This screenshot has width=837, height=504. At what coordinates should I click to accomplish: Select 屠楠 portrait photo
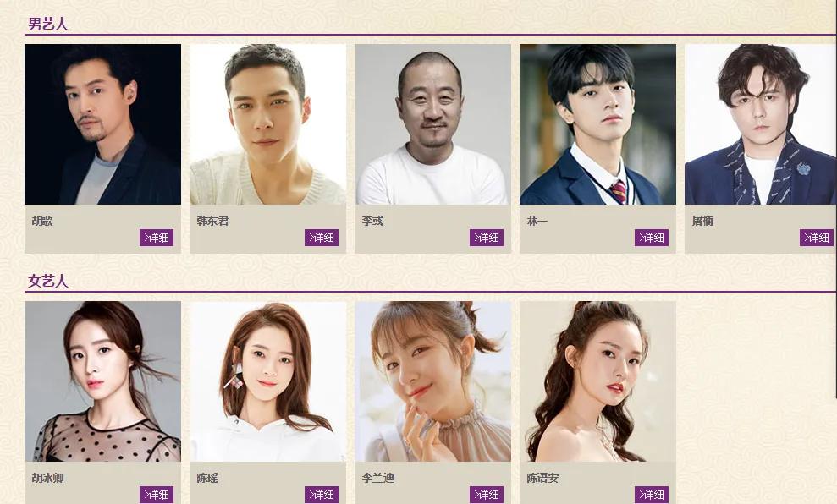761,124
